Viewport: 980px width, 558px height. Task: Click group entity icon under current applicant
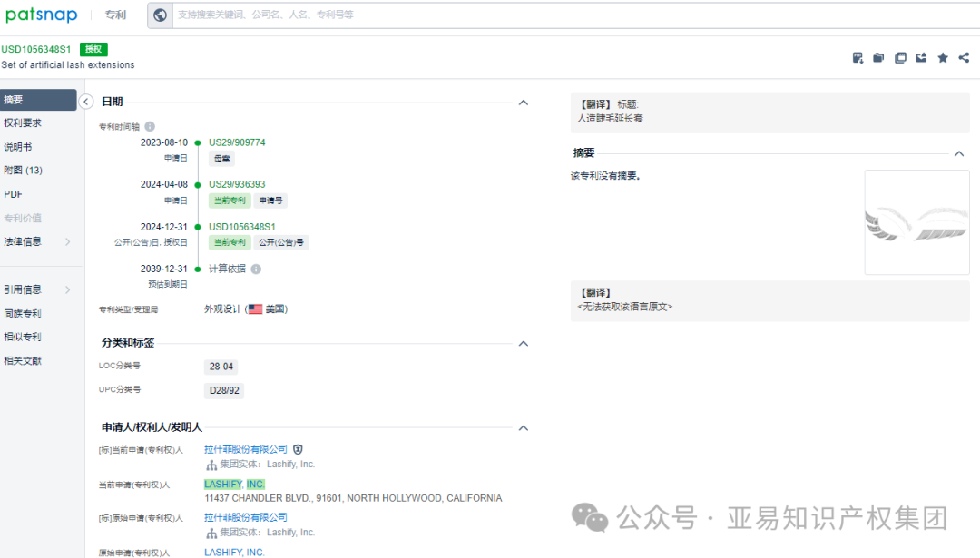[211, 465]
